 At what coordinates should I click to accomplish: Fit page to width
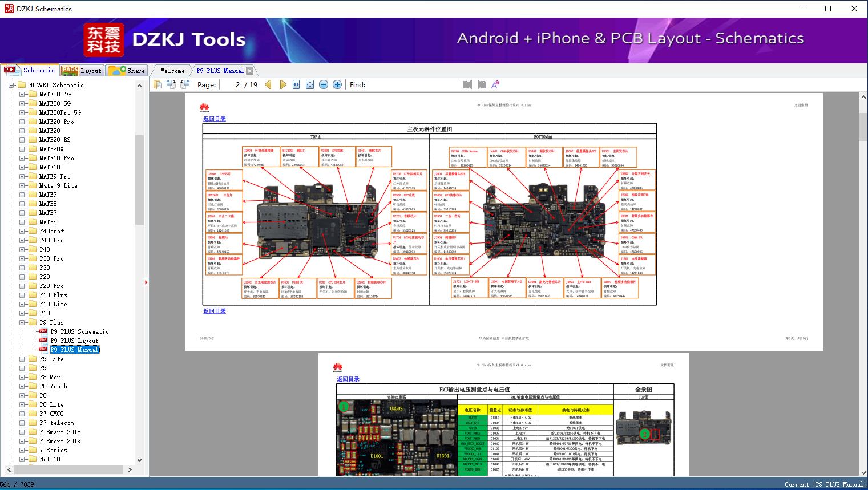(296, 84)
